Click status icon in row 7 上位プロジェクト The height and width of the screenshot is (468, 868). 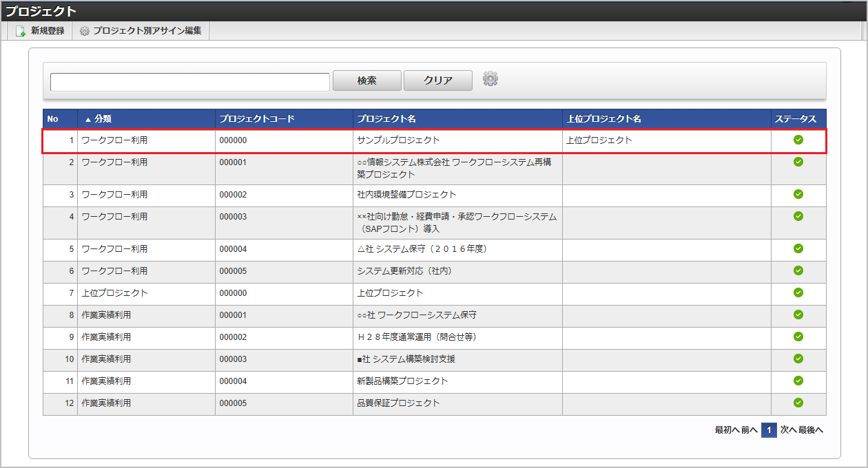click(x=798, y=292)
